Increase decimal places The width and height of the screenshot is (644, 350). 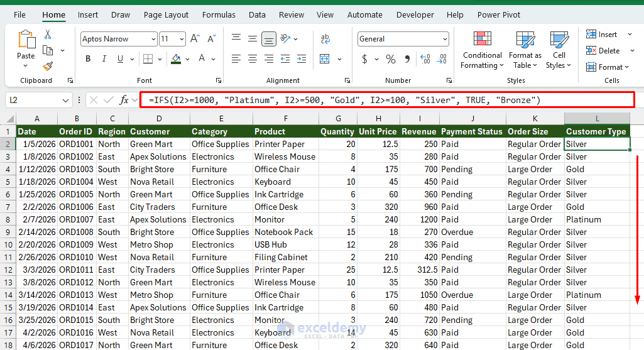coord(425,58)
